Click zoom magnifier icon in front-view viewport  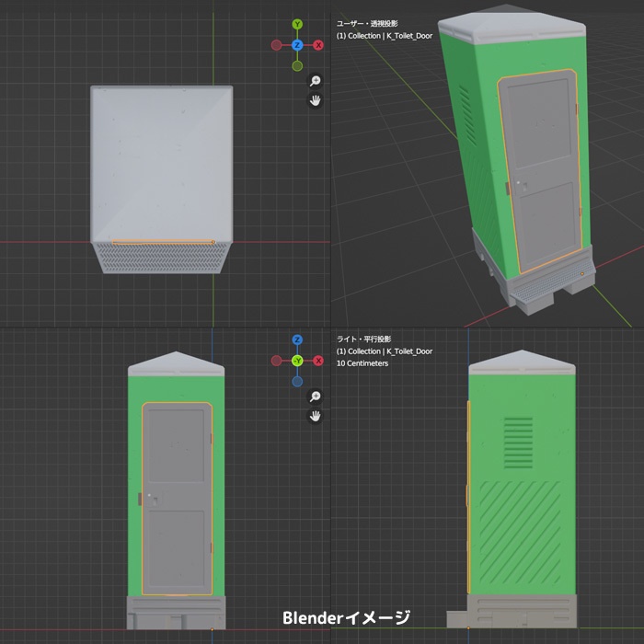pyautogui.click(x=315, y=397)
